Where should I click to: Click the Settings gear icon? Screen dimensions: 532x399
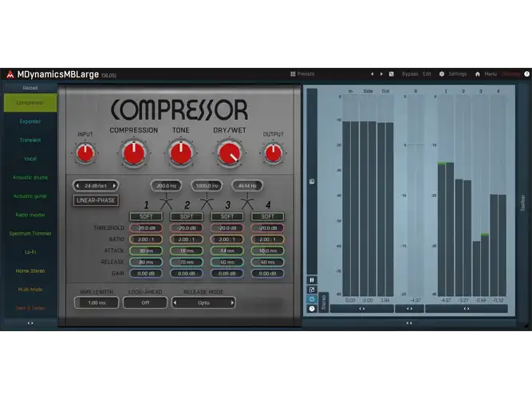coord(442,73)
